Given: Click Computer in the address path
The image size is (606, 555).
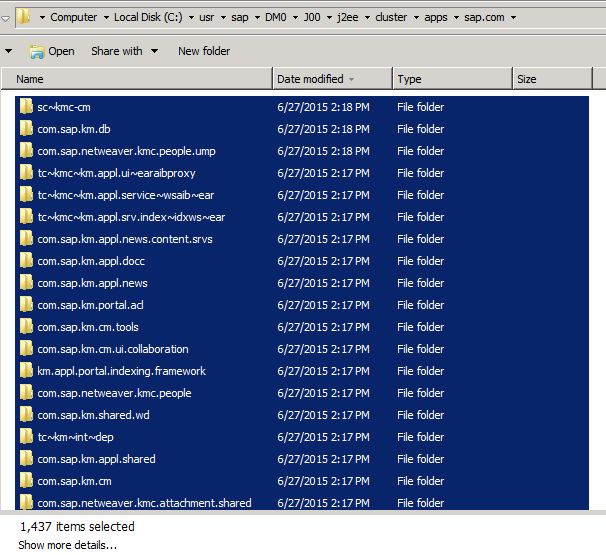Looking at the screenshot, I should tap(73, 17).
